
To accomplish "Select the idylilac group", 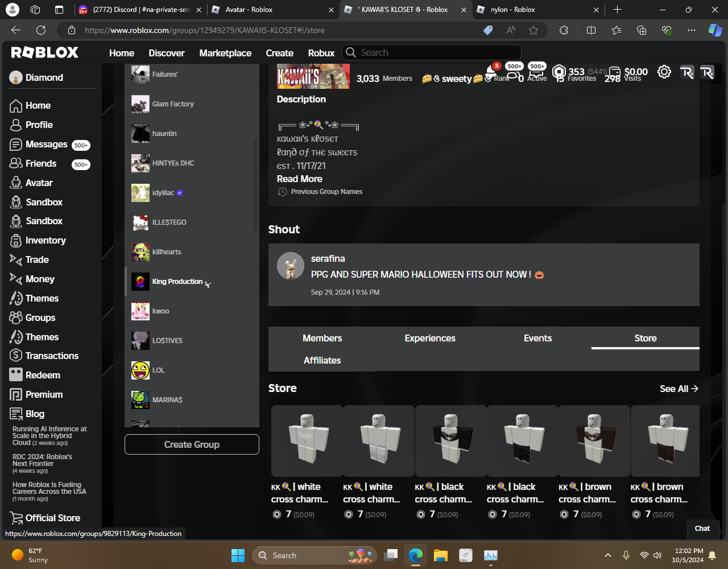I will point(192,193).
